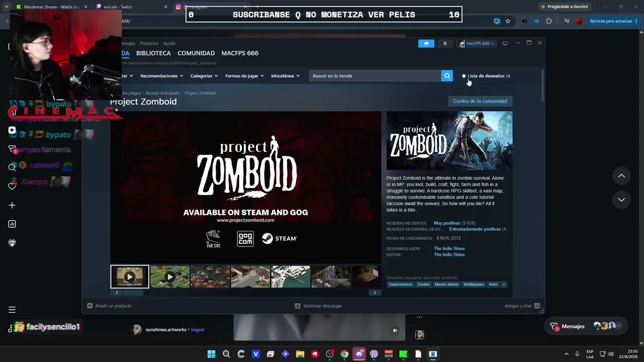Click the Supervivencia tag
The height and width of the screenshot is (362, 644).
[x=400, y=285]
